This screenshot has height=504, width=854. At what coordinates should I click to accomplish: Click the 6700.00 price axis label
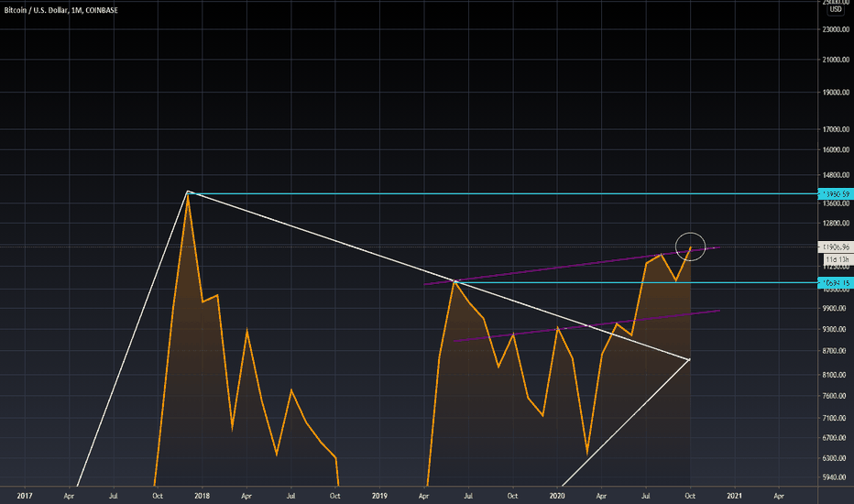click(x=835, y=437)
